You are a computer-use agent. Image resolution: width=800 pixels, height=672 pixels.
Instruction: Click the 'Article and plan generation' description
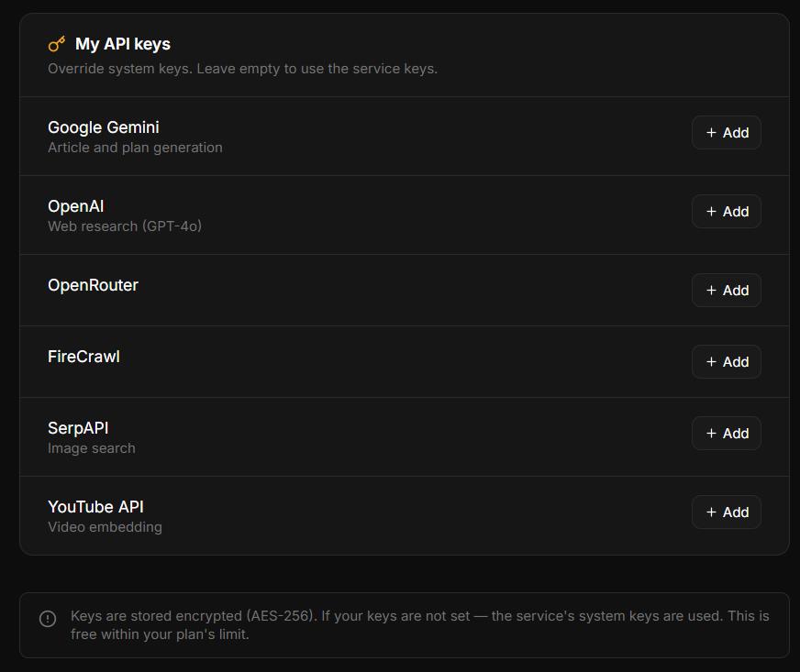pos(135,148)
